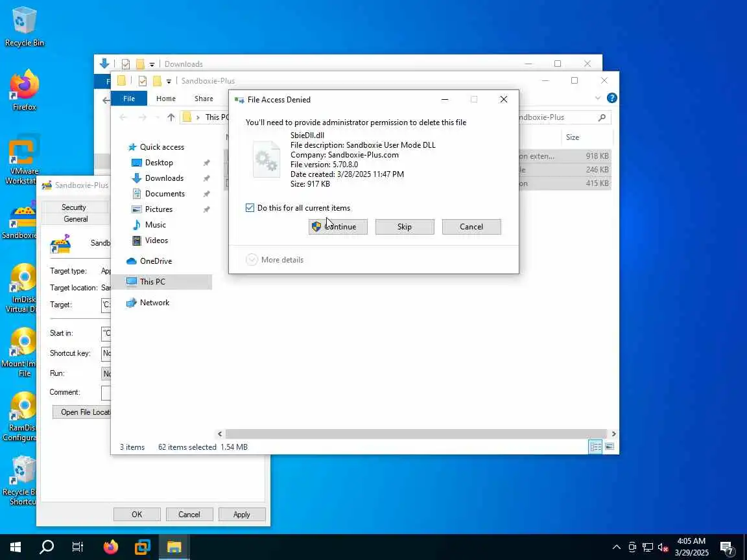Open explorer Help question mark icon
The image size is (747, 560).
pos(611,98)
